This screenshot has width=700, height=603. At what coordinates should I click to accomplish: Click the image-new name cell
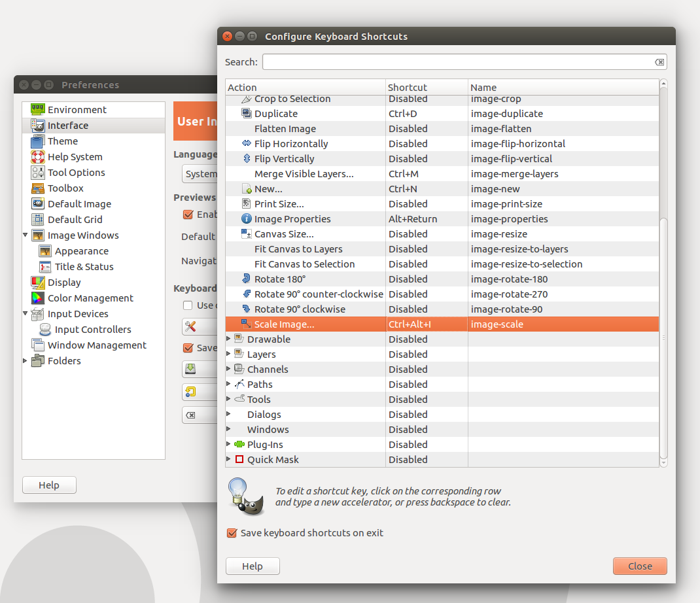[563, 189]
